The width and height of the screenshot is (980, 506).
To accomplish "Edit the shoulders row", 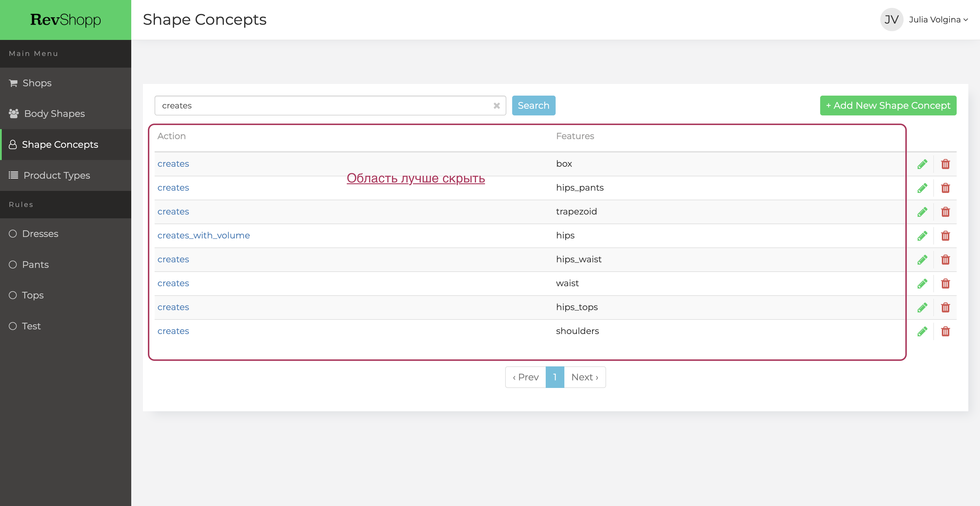I will click(x=922, y=331).
